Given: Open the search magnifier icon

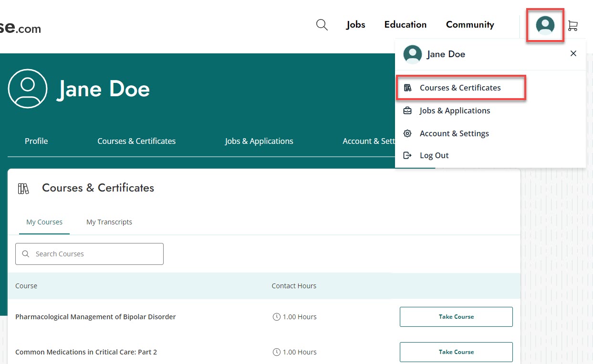Looking at the screenshot, I should pos(322,24).
